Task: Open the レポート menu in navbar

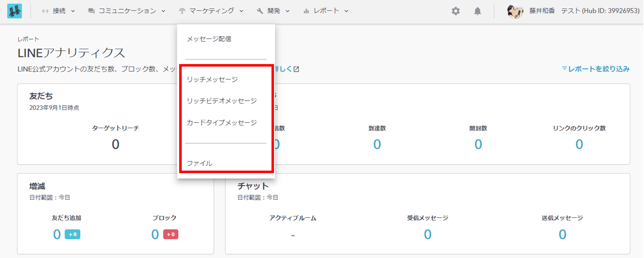Action: click(x=326, y=11)
